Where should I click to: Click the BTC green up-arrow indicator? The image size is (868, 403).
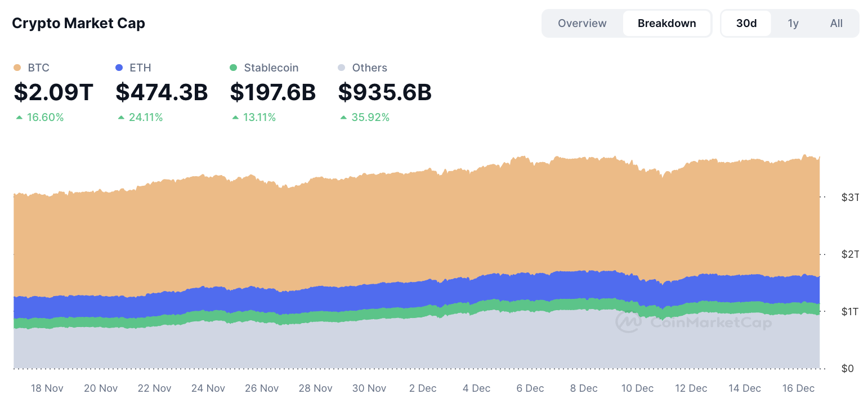tap(20, 118)
